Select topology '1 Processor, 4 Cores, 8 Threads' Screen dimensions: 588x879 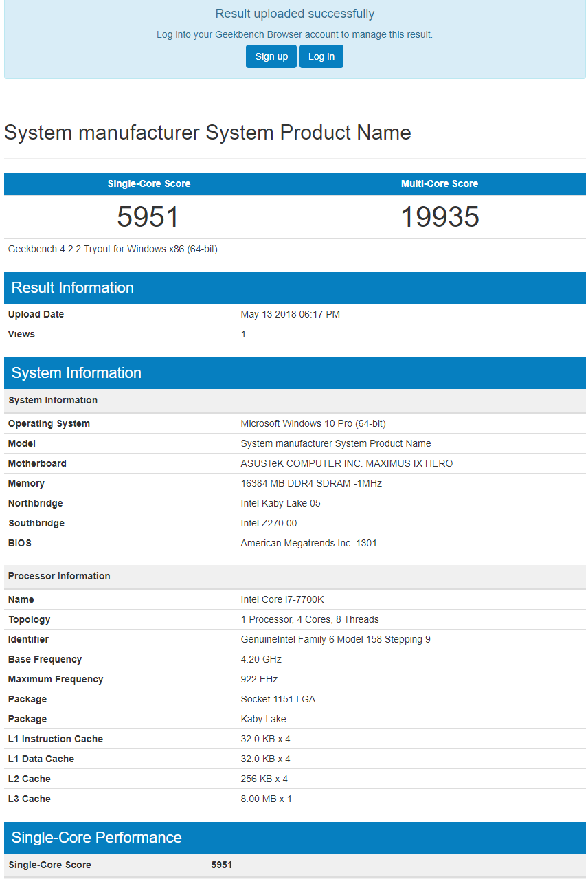point(310,619)
